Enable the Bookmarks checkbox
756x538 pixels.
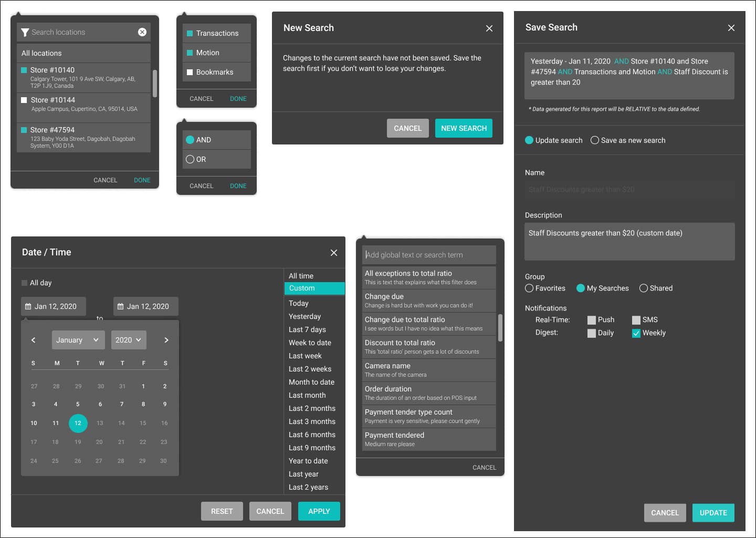[x=190, y=72]
